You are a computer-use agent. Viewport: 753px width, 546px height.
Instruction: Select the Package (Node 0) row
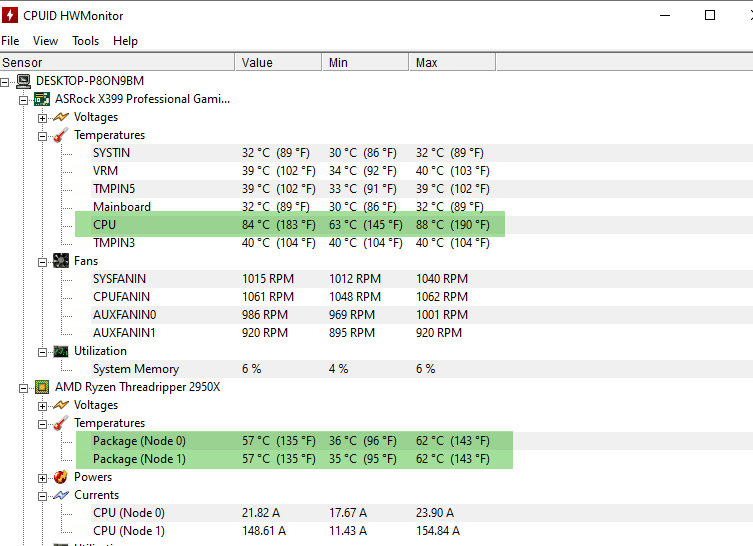click(x=422, y=441)
